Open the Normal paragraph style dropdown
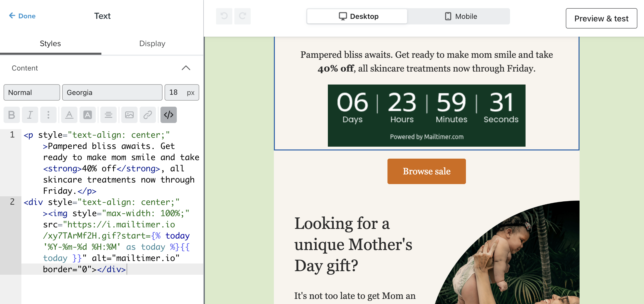 [32, 92]
